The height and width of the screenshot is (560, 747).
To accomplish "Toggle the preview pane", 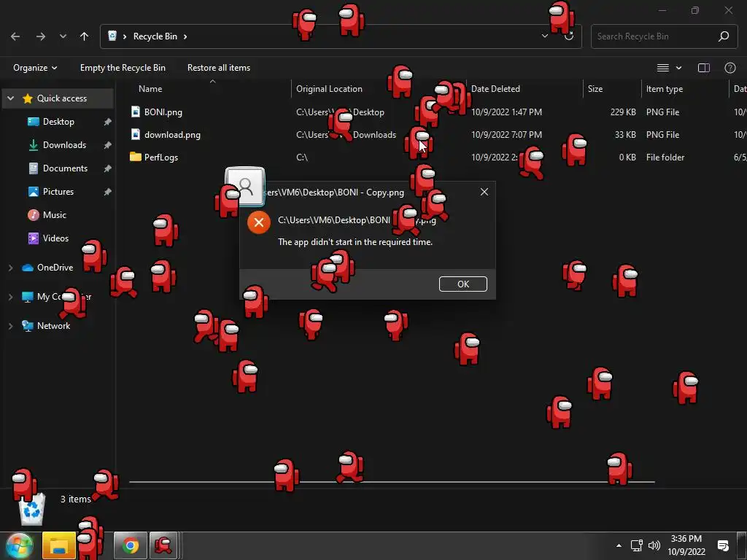I will [704, 68].
